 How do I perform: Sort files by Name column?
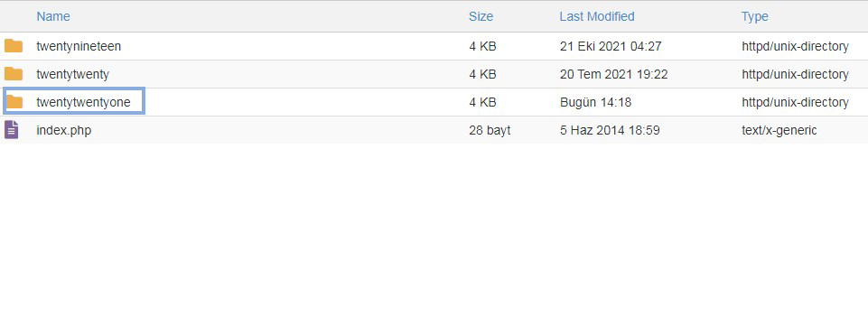point(53,16)
